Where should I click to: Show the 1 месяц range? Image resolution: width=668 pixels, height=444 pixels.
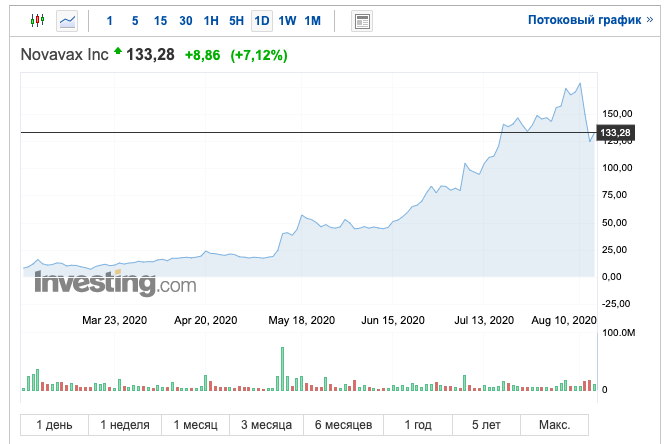[196, 425]
